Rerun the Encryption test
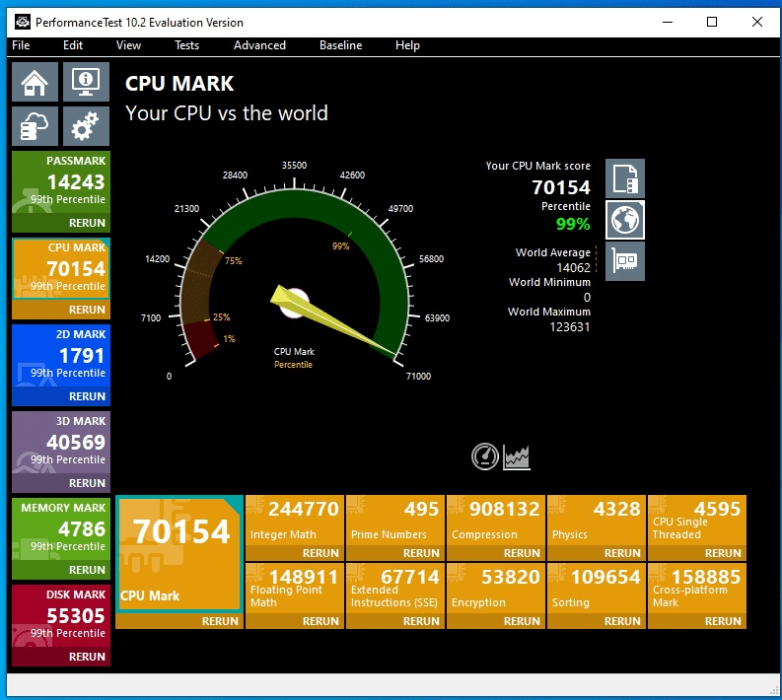The height and width of the screenshot is (700, 782). [496, 621]
